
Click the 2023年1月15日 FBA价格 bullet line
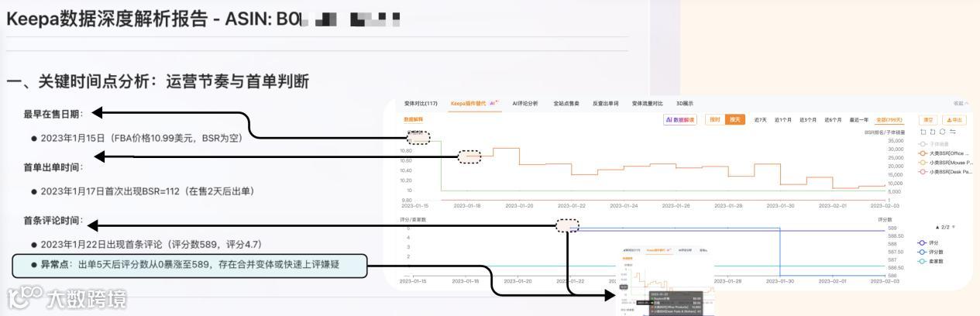[x=136, y=138]
